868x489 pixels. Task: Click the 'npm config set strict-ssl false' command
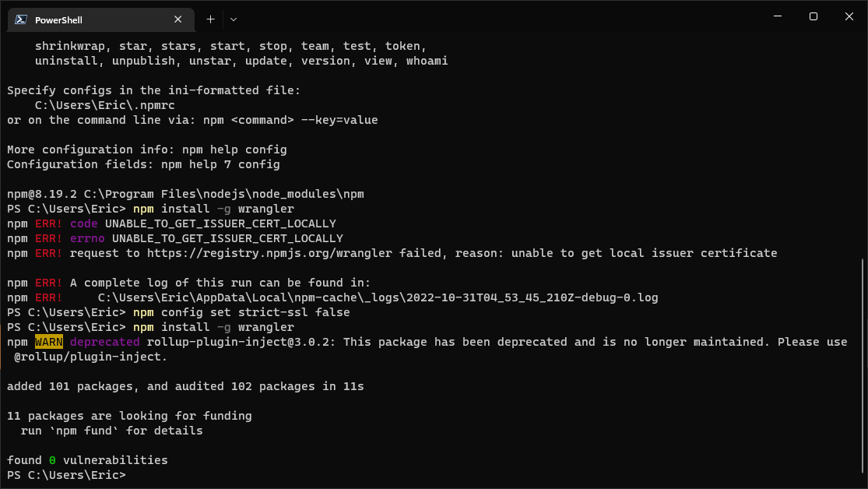pyautogui.click(x=241, y=312)
